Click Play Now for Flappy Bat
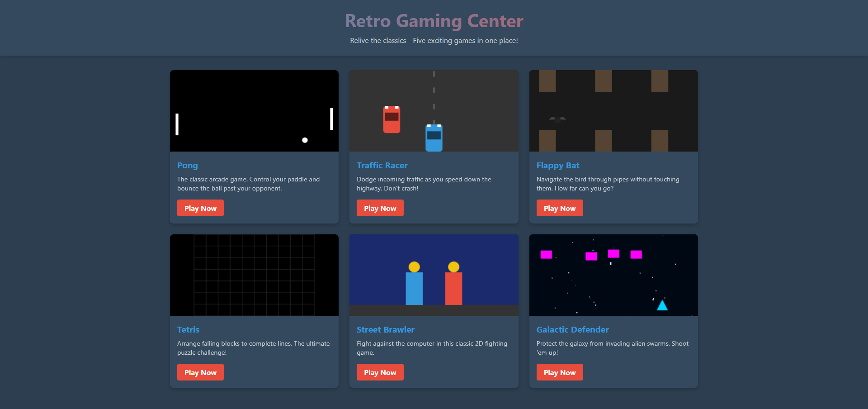The width and height of the screenshot is (868, 409). (559, 208)
